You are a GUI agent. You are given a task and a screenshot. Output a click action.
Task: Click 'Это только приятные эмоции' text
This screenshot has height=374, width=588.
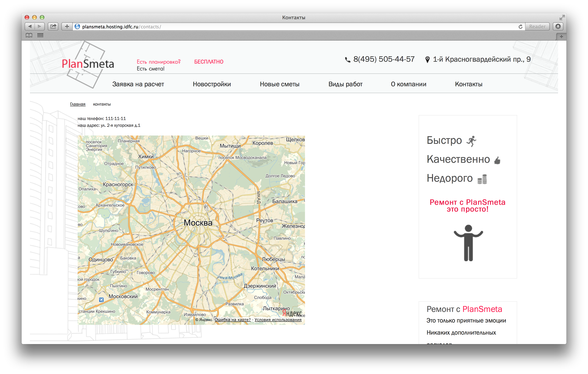point(466,321)
